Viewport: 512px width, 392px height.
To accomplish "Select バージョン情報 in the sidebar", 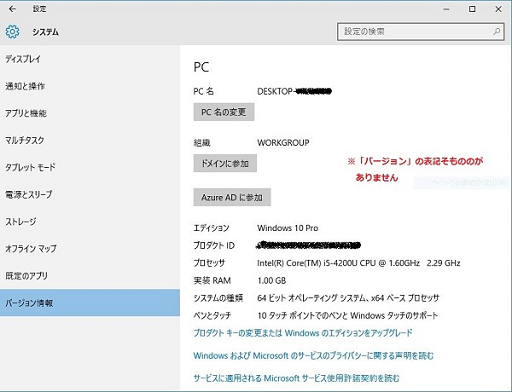I will click(x=90, y=303).
